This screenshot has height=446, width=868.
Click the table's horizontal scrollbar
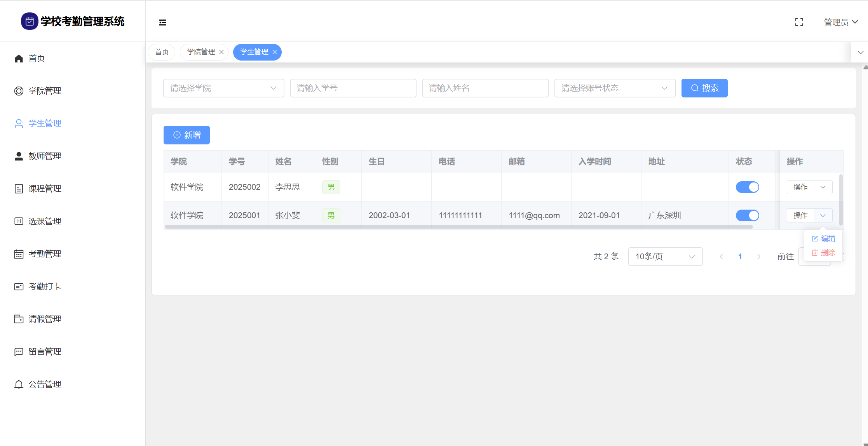(x=458, y=227)
